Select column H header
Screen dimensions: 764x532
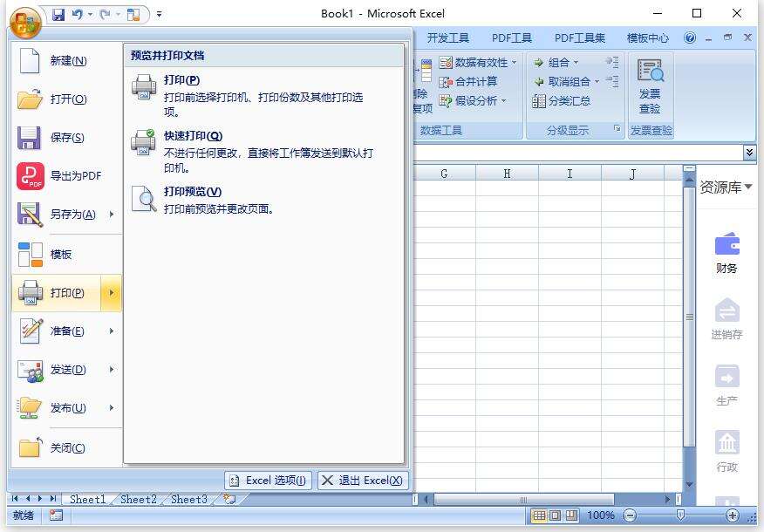tap(508, 174)
